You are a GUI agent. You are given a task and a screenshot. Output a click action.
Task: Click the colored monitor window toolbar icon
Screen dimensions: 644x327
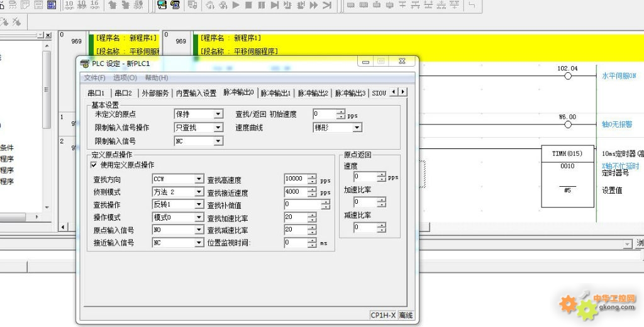(162, 5)
